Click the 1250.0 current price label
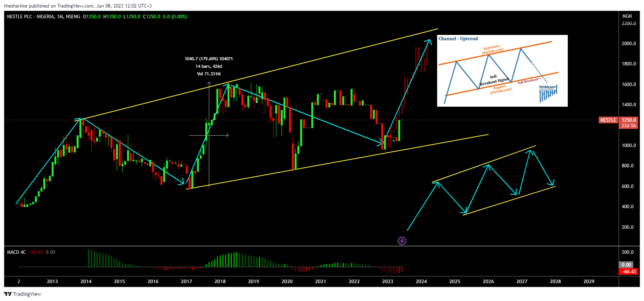The height and width of the screenshot is (301, 644). tap(629, 120)
